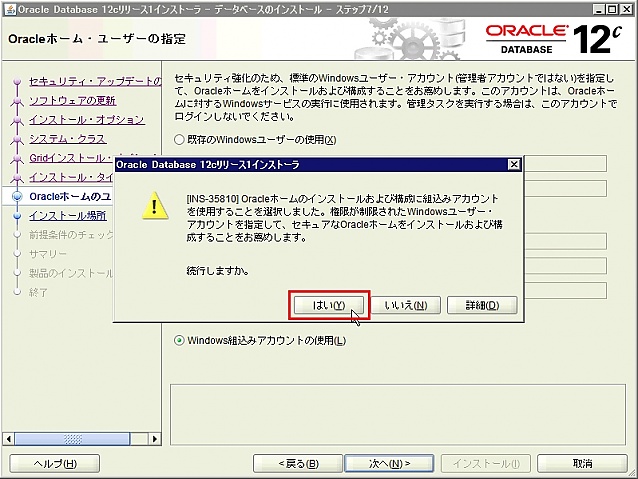Click disabled サマリー step text
Image resolution: width=638 pixels, height=479 pixels.
(x=48, y=254)
